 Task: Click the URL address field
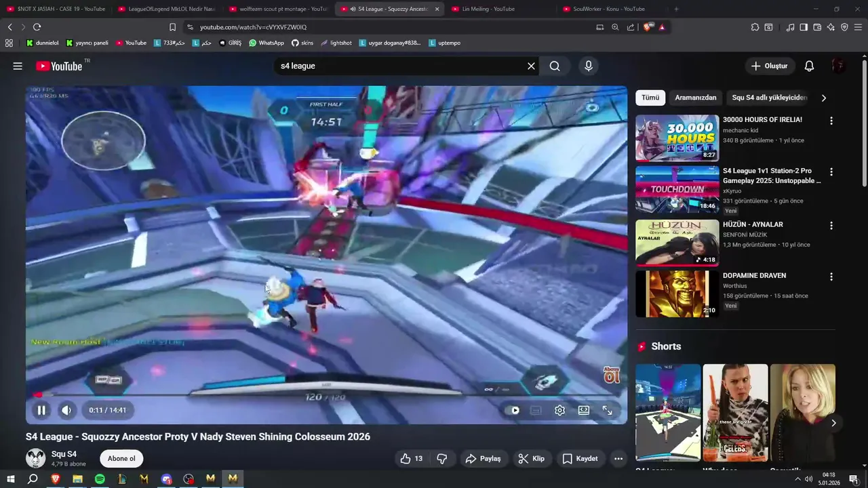(387, 27)
